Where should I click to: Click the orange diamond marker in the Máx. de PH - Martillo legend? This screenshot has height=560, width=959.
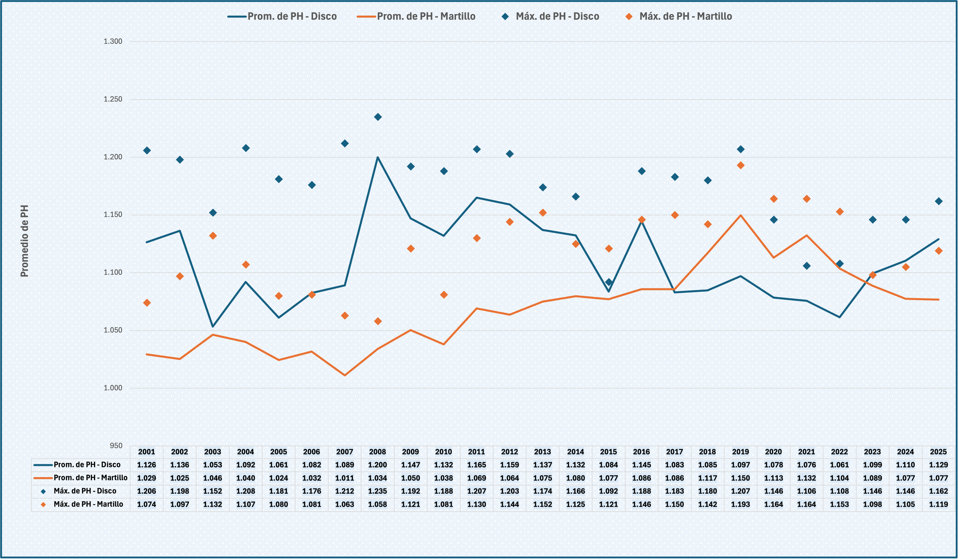629,16
